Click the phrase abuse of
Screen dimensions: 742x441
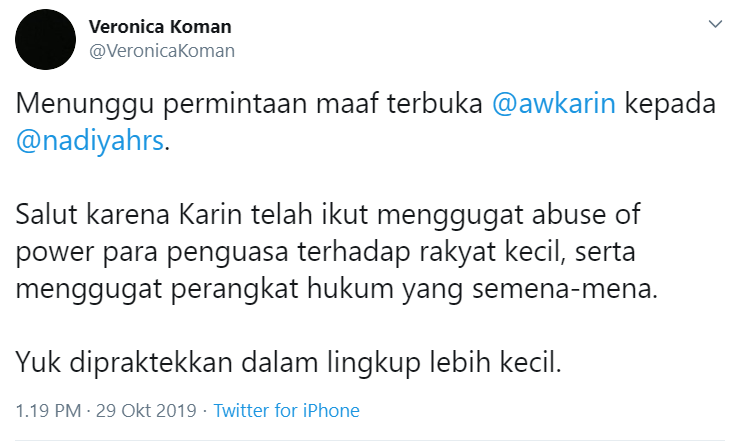[x=586, y=214]
